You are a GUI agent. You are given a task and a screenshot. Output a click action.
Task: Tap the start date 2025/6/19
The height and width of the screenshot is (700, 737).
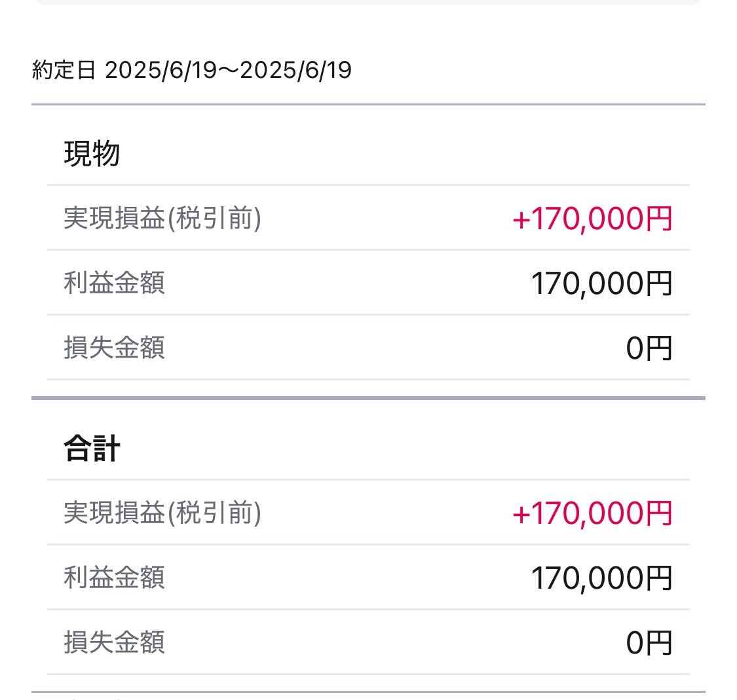coord(161,71)
